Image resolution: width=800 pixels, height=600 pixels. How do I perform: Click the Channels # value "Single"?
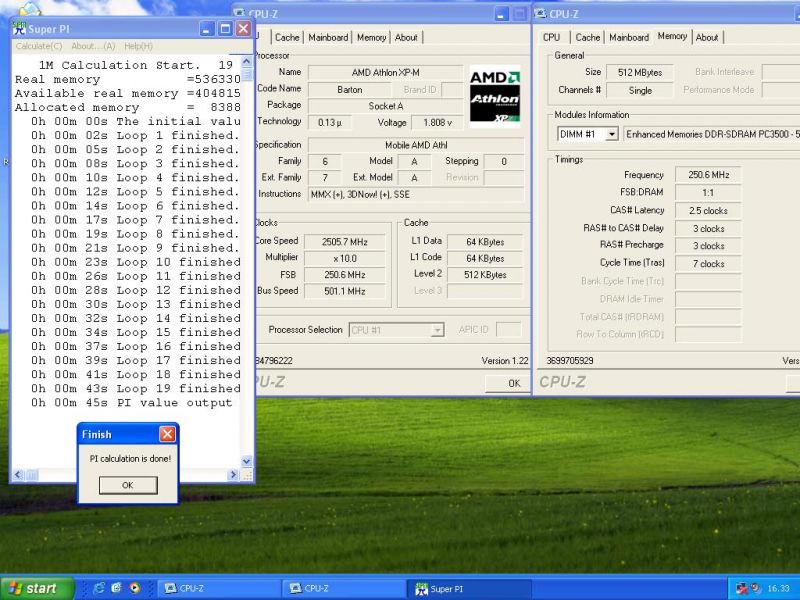(640, 90)
